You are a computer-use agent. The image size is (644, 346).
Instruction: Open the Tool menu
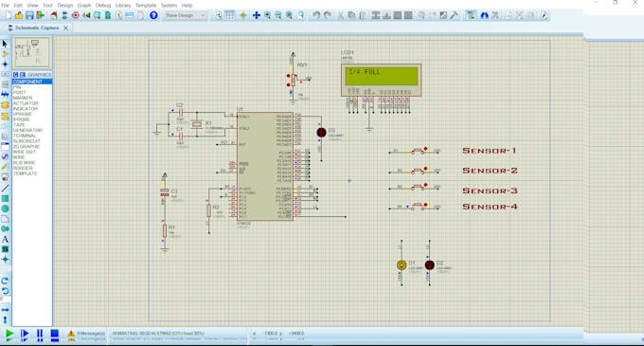[x=47, y=6]
